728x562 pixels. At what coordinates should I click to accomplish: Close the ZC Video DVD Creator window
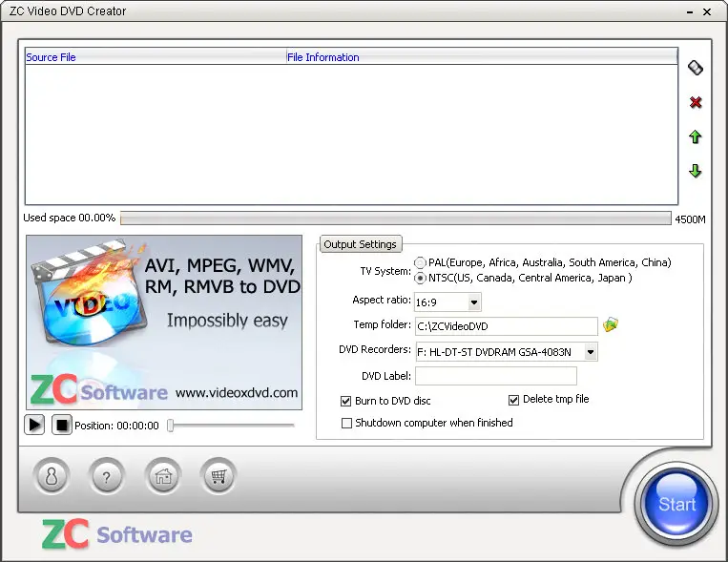[x=707, y=12]
